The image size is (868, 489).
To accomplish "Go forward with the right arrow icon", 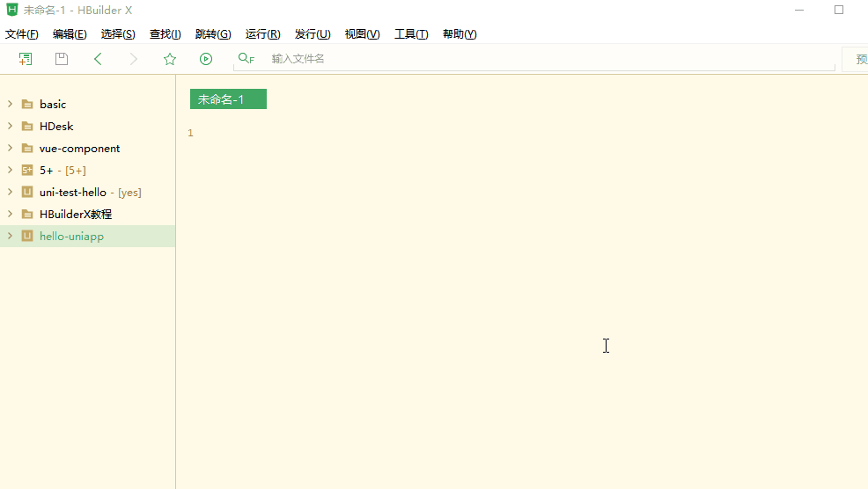I will 134,59.
